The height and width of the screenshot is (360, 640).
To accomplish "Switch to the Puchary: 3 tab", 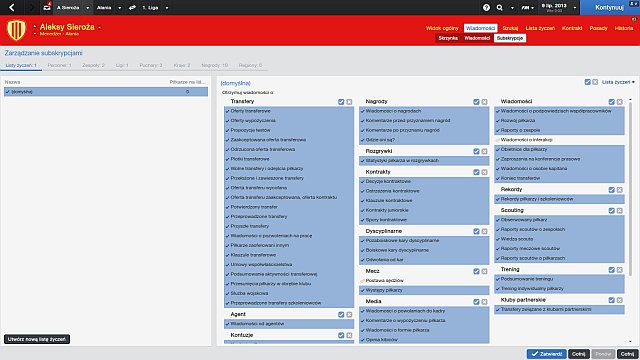I will pos(151,65).
